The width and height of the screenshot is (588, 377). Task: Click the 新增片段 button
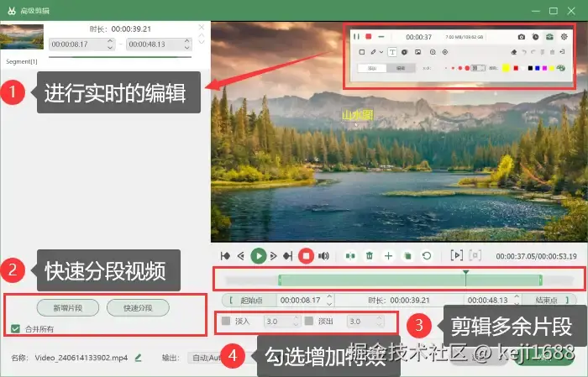68,308
